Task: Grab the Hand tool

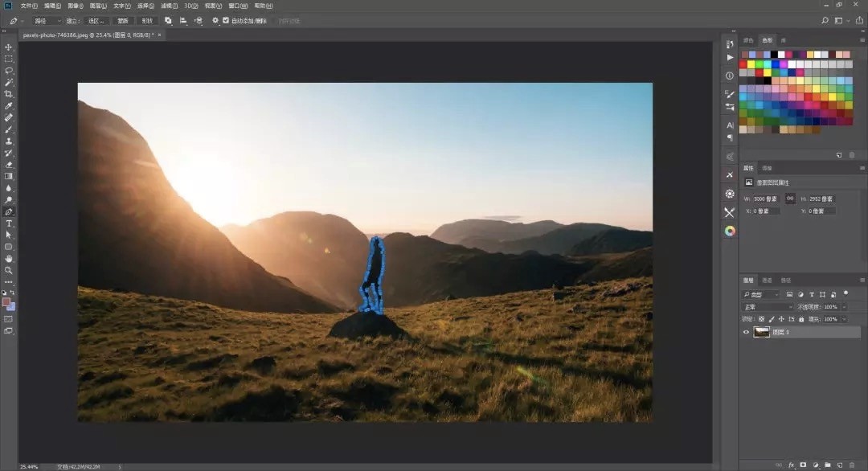Action: (9, 259)
